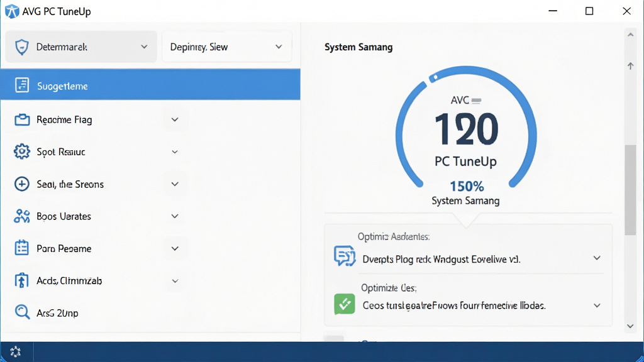
Task: Click the PC TuneUp text in gauge
Action: pos(466,162)
